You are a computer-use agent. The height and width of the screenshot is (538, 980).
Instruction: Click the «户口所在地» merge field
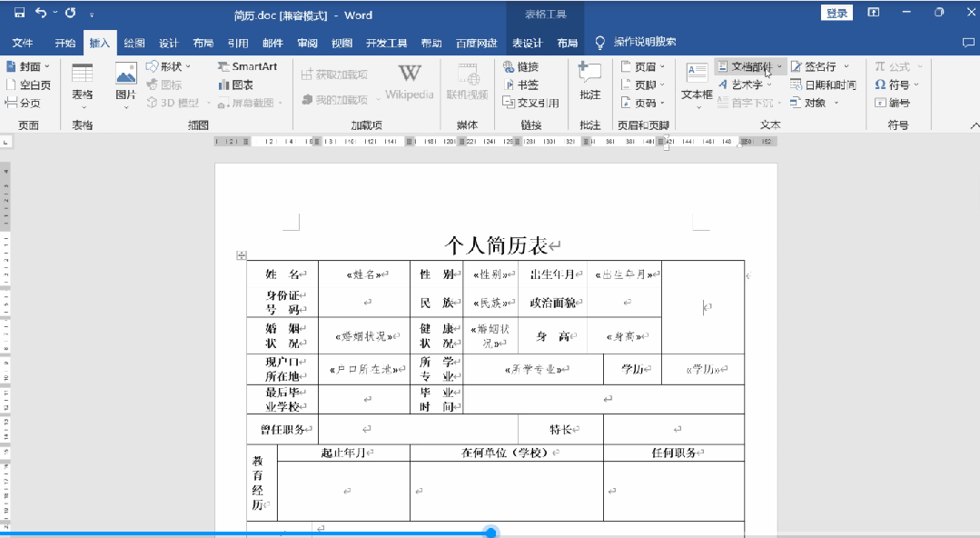[x=363, y=369]
